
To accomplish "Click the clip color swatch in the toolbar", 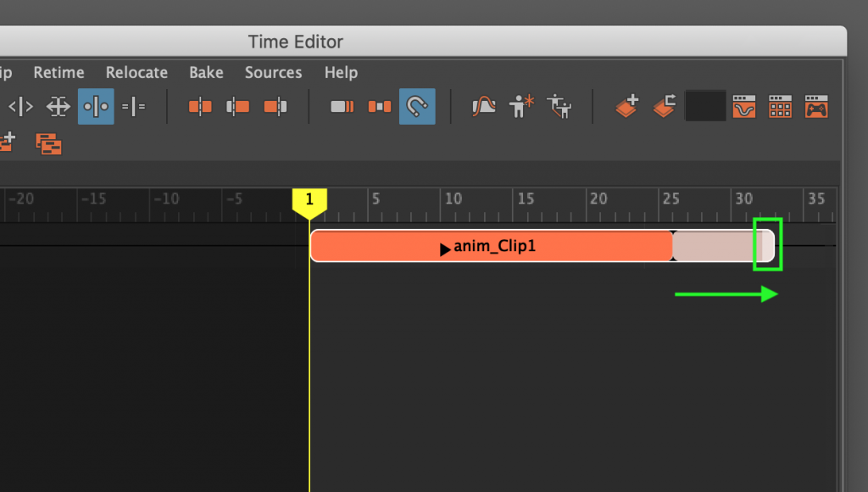I will coord(705,106).
